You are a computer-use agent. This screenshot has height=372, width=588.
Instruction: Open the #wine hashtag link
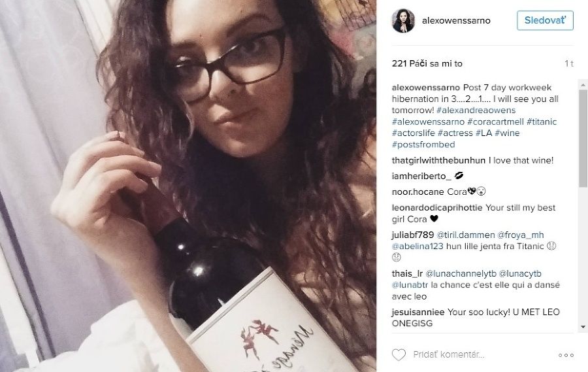coord(507,133)
